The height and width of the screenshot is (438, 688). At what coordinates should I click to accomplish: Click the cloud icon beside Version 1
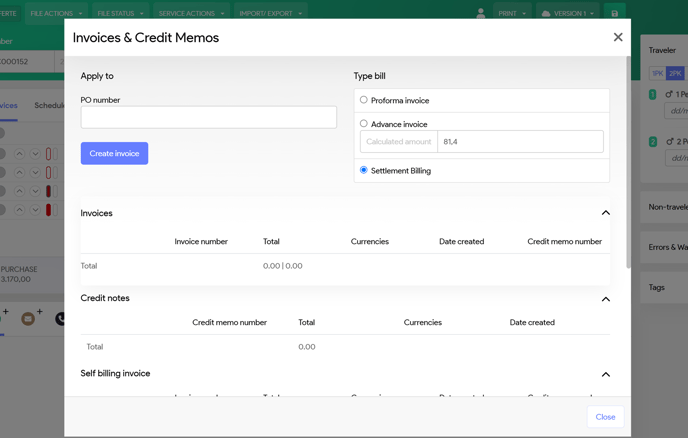546,14
